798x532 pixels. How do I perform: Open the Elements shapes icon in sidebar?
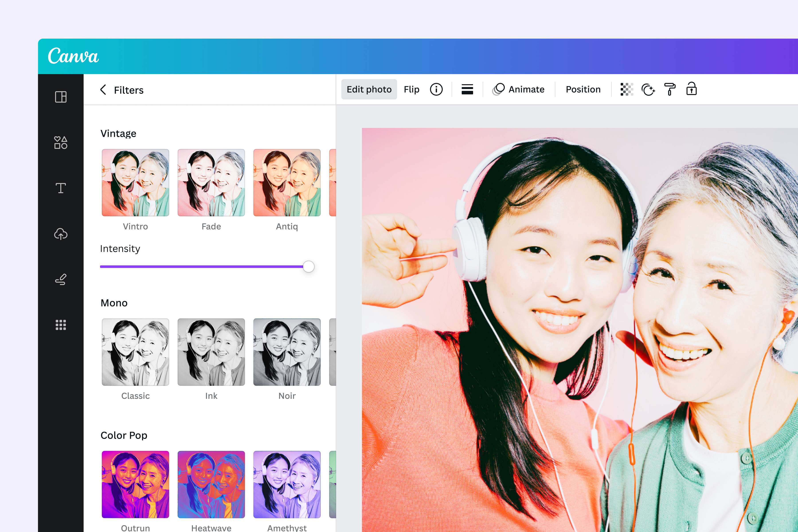(x=61, y=143)
